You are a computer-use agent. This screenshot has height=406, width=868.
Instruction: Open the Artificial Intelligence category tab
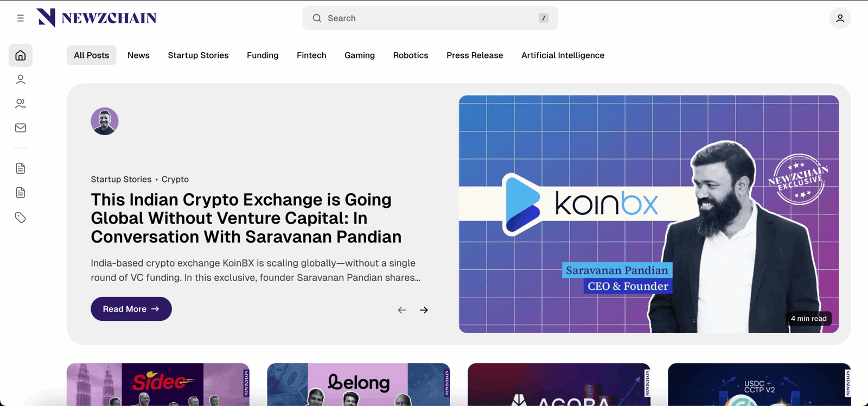tap(563, 55)
